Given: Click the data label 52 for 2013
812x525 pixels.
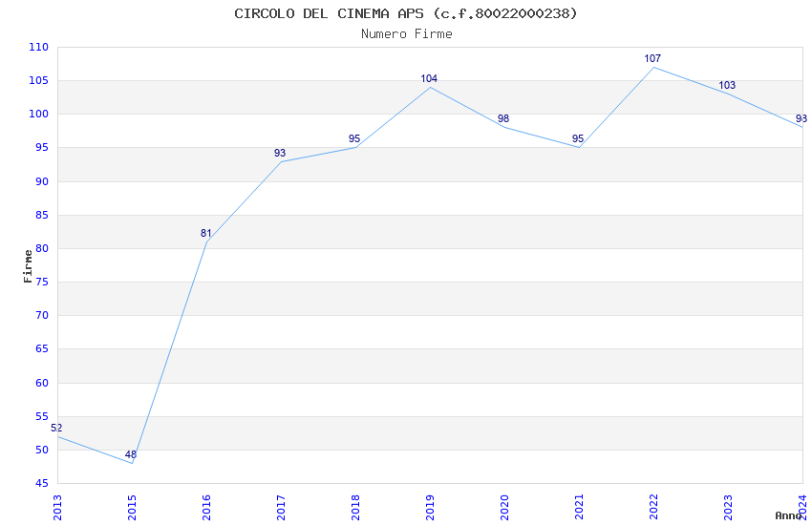Looking at the screenshot, I should coord(56,428).
